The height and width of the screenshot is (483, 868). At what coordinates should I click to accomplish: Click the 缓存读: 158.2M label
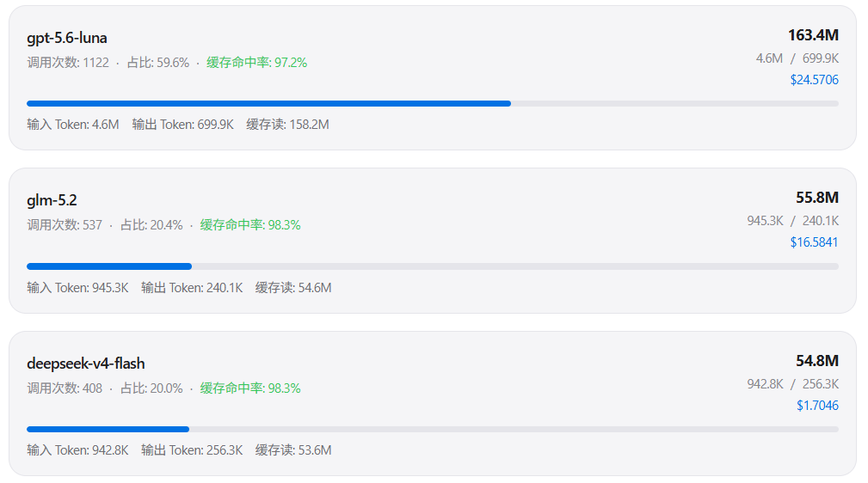click(x=287, y=125)
